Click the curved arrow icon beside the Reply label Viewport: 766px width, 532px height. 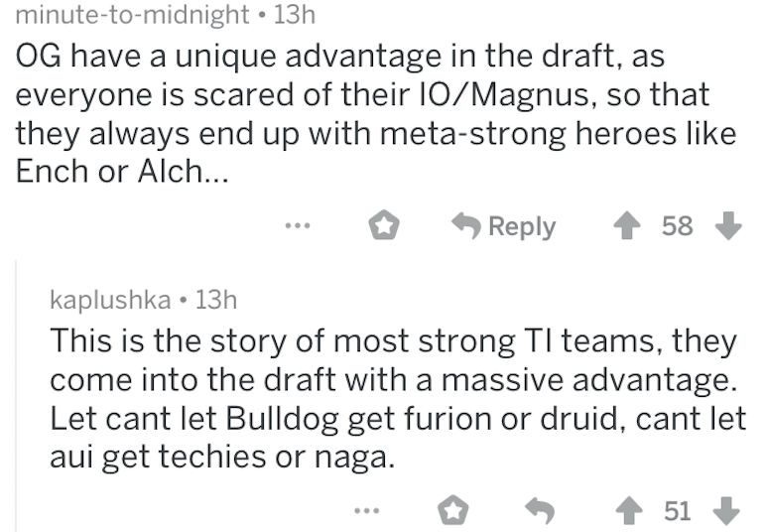(x=465, y=227)
